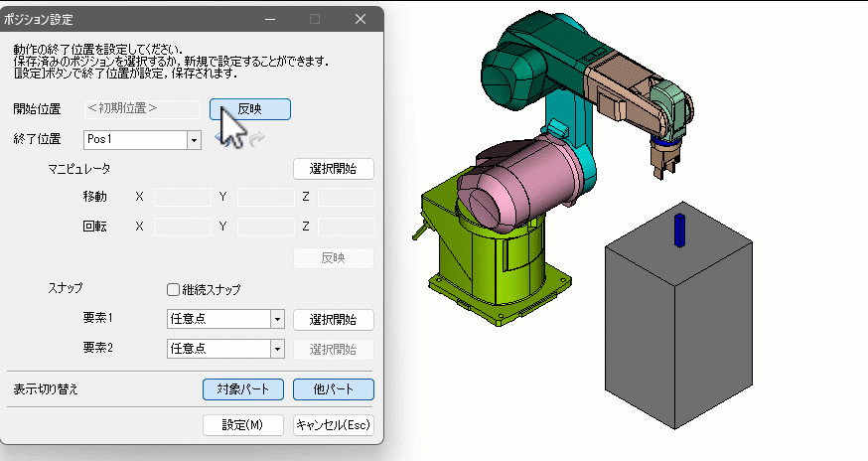
Task: Click the 移動 X value field
Action: 182,198
